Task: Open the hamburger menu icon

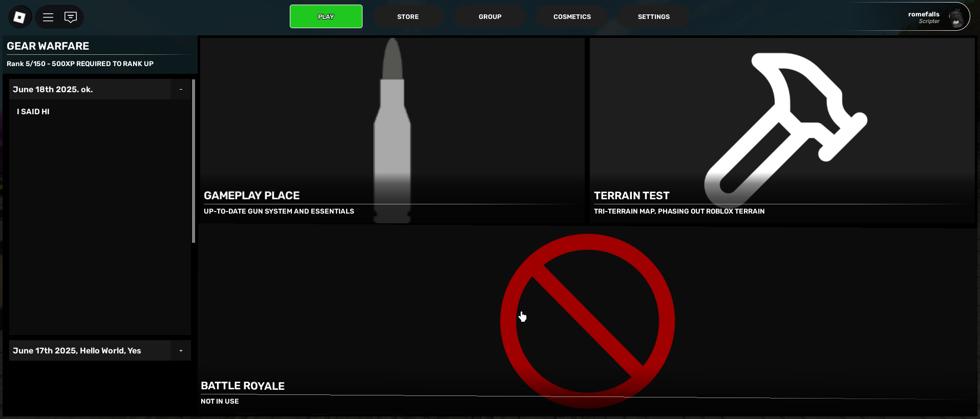Action: (x=48, y=17)
